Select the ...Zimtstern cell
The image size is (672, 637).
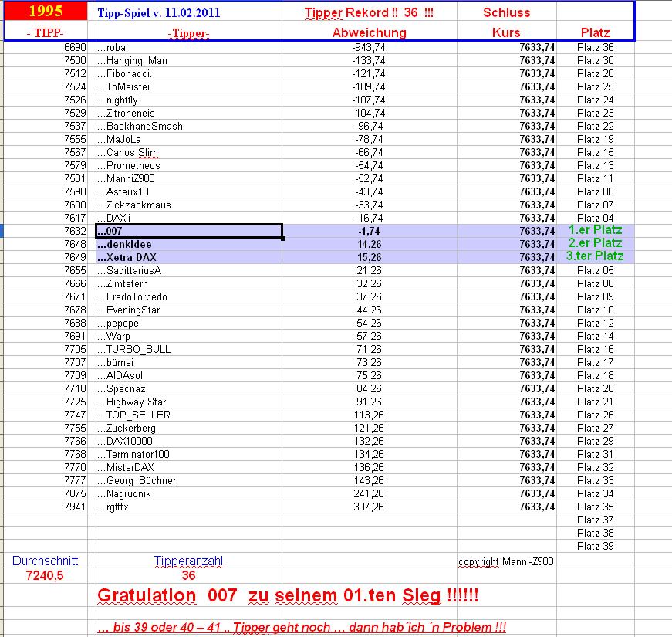point(189,283)
